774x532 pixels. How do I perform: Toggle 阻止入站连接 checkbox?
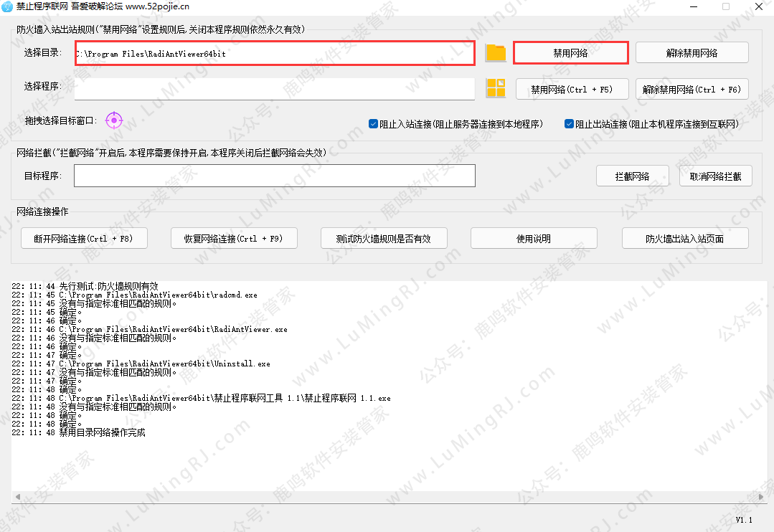click(373, 123)
